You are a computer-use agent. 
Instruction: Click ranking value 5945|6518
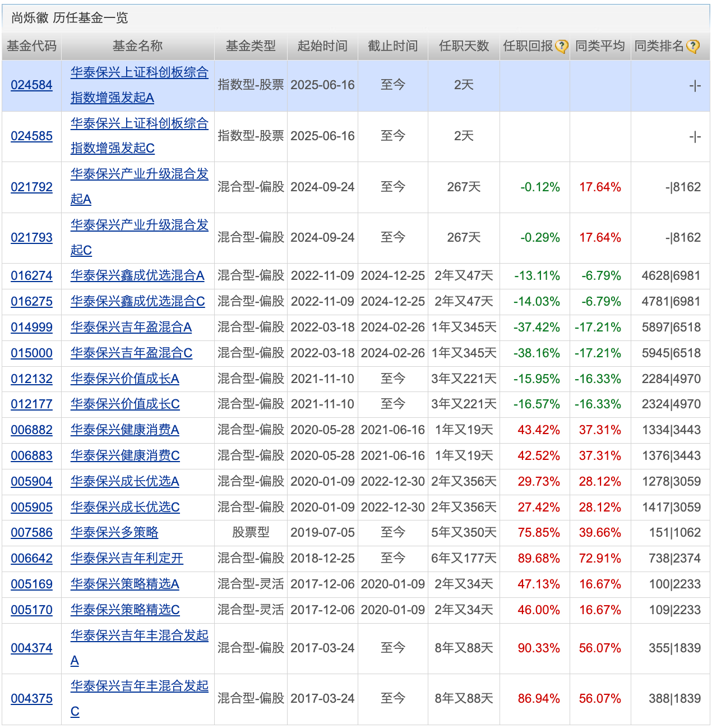click(x=671, y=353)
